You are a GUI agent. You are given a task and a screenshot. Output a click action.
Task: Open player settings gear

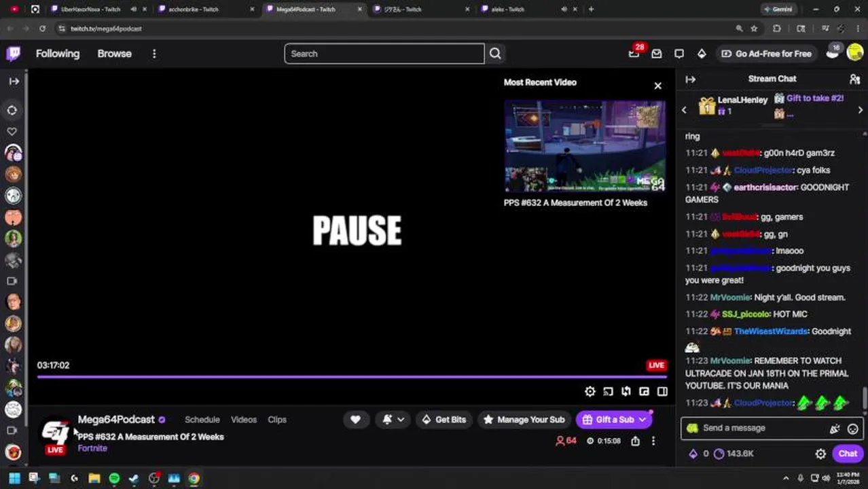590,391
